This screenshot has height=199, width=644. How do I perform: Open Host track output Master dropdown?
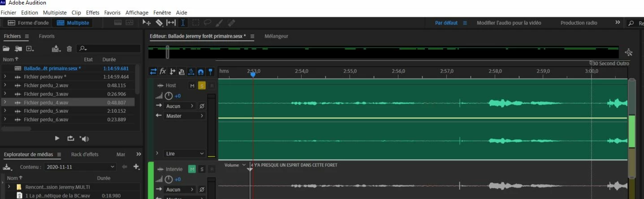coord(184,116)
